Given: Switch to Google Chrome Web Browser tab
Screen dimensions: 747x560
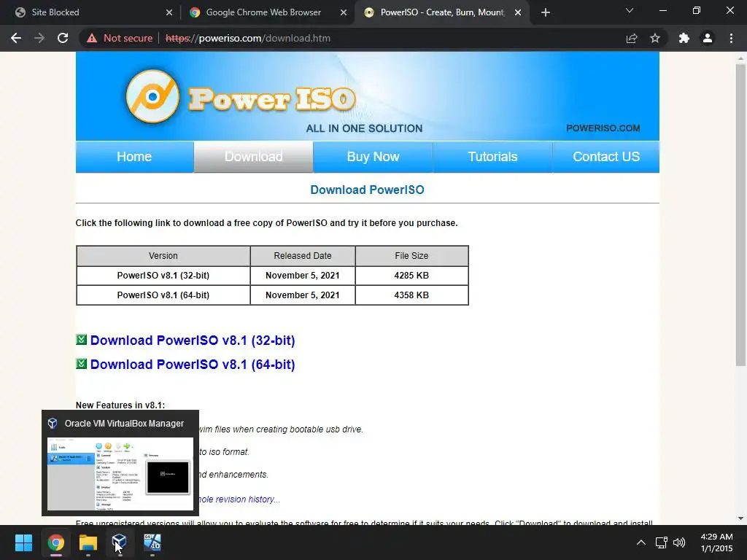Looking at the screenshot, I should [263, 12].
